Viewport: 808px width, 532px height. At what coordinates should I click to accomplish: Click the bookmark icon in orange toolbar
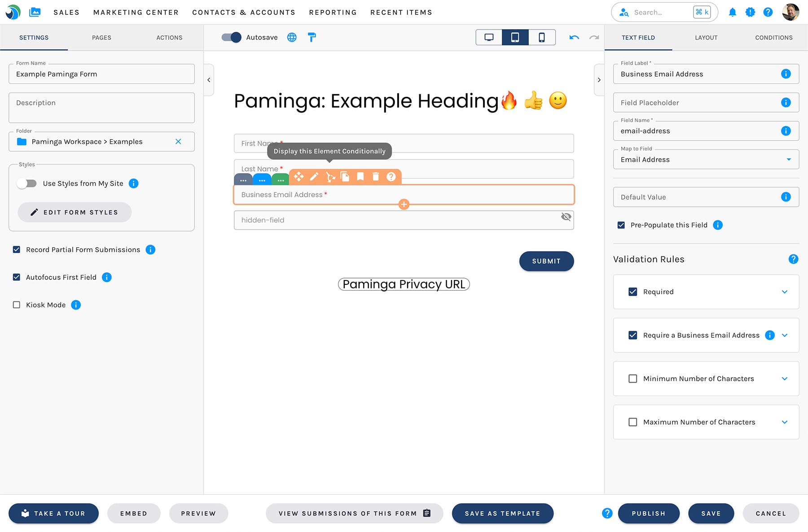click(x=360, y=177)
